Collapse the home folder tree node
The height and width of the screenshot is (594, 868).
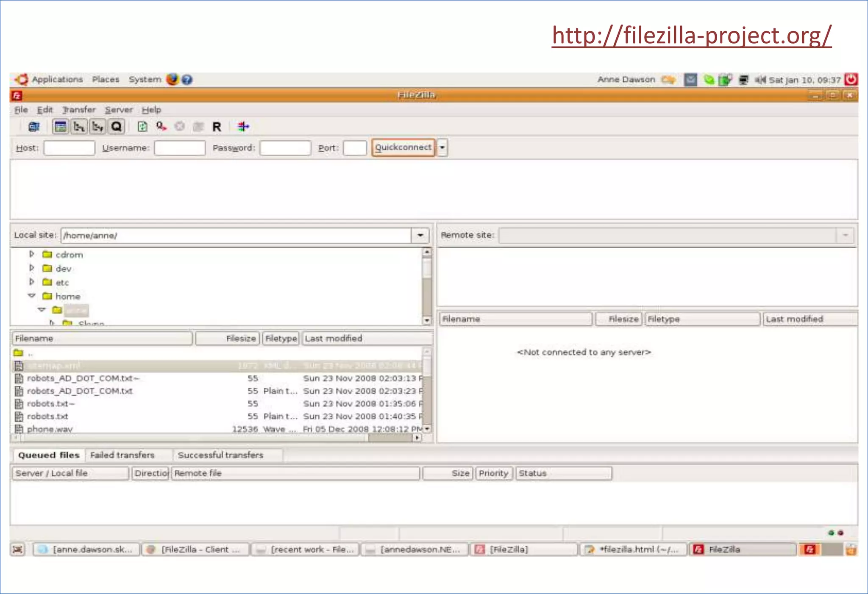click(x=32, y=296)
